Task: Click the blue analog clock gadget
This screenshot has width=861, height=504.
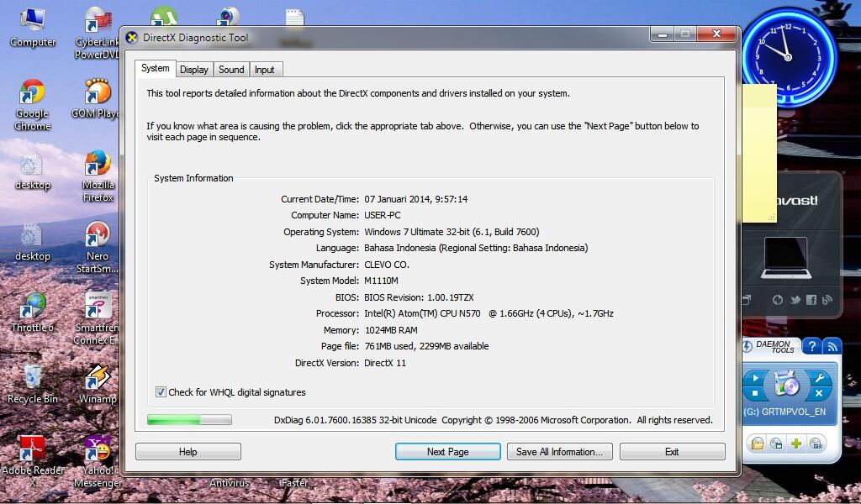Action: pyautogui.click(x=789, y=56)
